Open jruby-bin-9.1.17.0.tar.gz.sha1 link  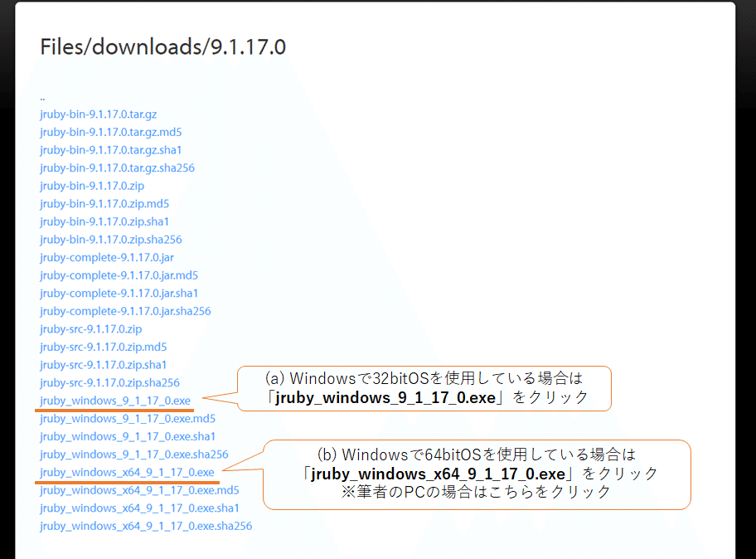point(111,150)
